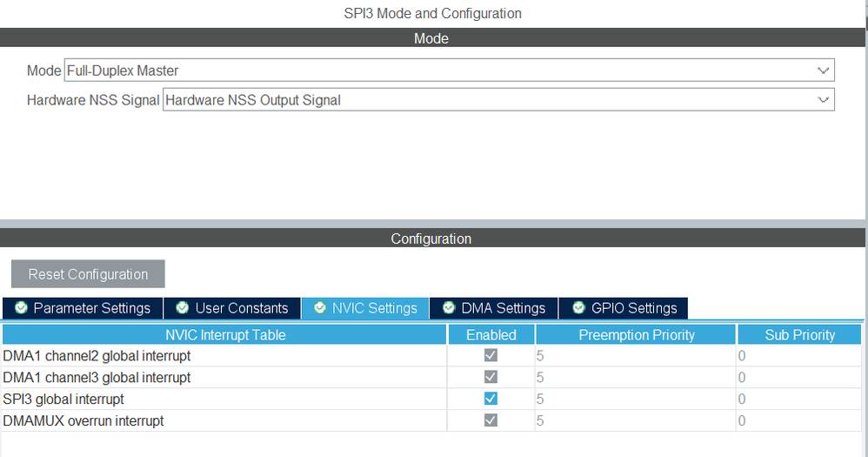Select the DMA1 channel3 global interrupt row

431,377
